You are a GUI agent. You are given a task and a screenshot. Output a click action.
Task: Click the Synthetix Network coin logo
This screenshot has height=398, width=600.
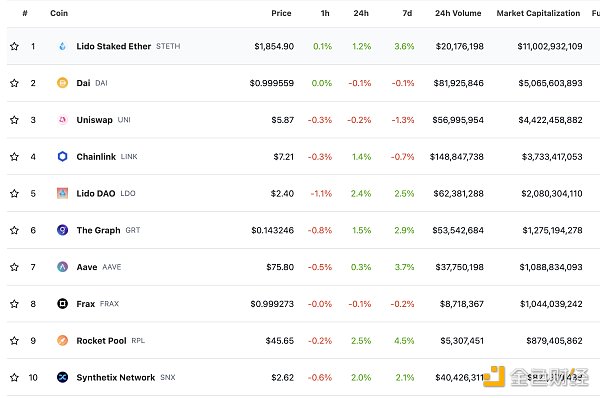62,377
